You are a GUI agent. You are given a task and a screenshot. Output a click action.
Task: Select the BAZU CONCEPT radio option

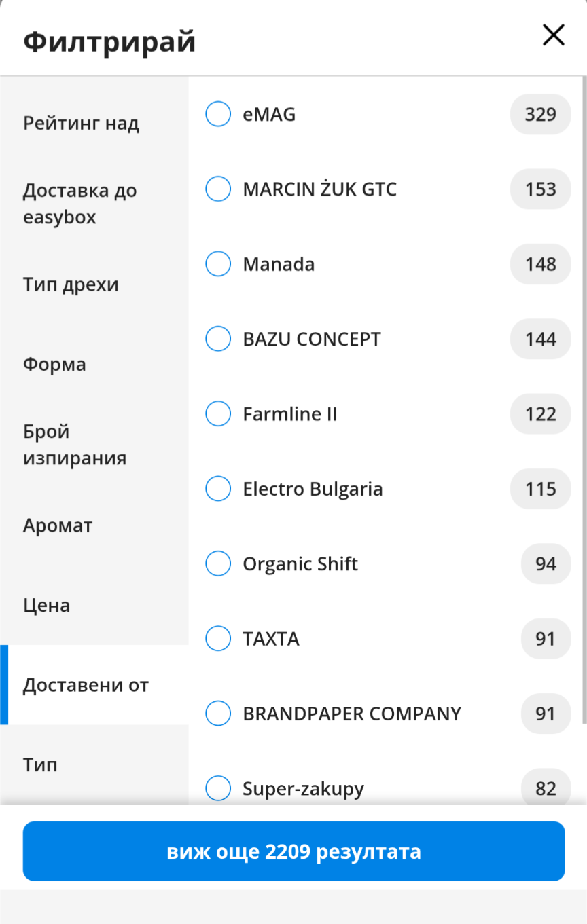[218, 339]
